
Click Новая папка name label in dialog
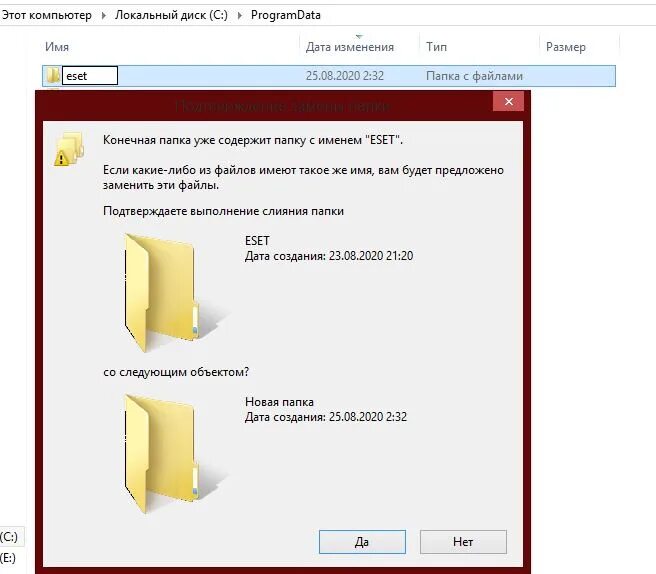pos(279,402)
